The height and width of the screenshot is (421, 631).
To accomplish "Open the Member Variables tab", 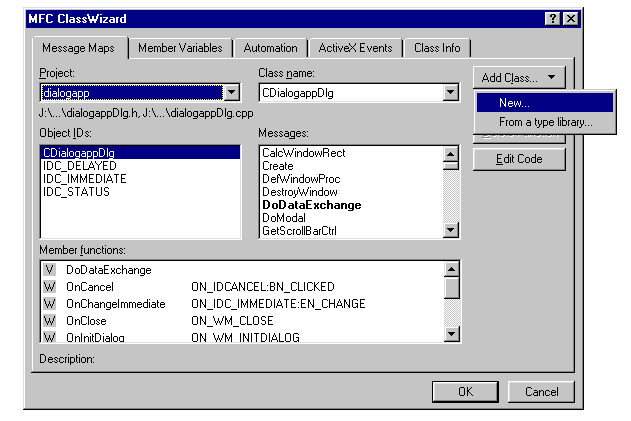I will (x=180, y=48).
